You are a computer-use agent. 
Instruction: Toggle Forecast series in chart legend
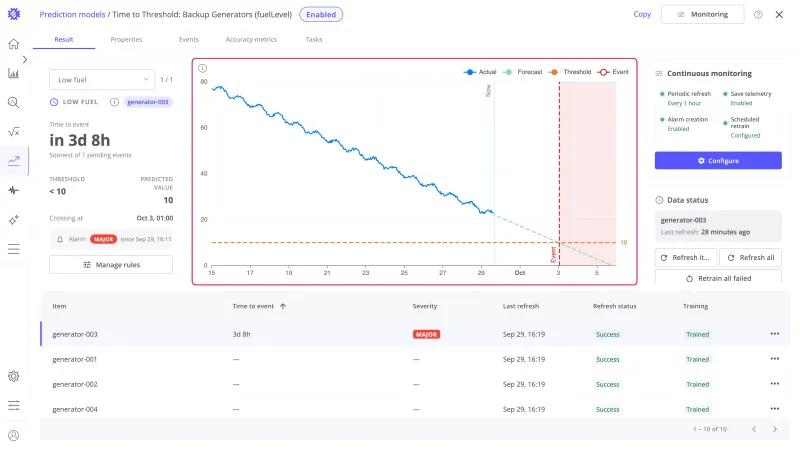(522, 72)
